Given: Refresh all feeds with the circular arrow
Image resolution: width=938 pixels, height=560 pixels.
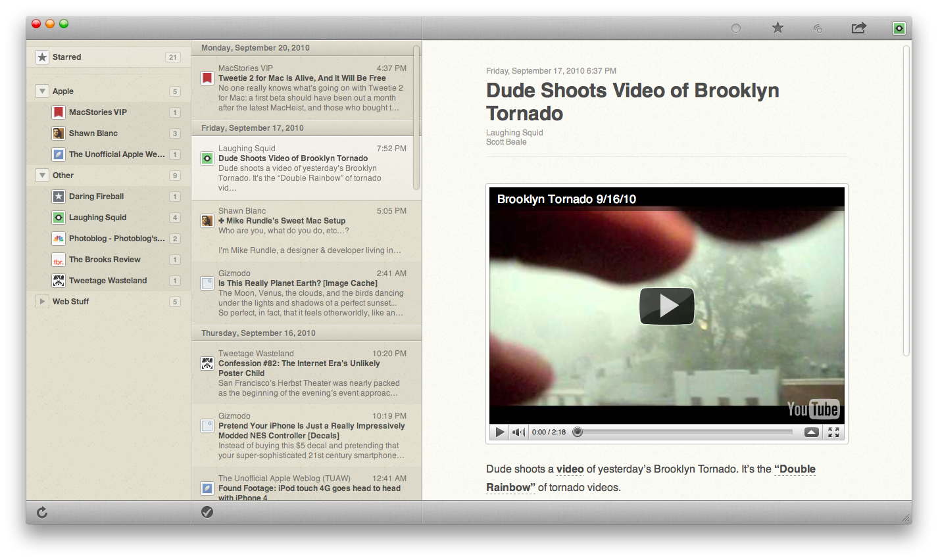Looking at the screenshot, I should click(x=41, y=512).
